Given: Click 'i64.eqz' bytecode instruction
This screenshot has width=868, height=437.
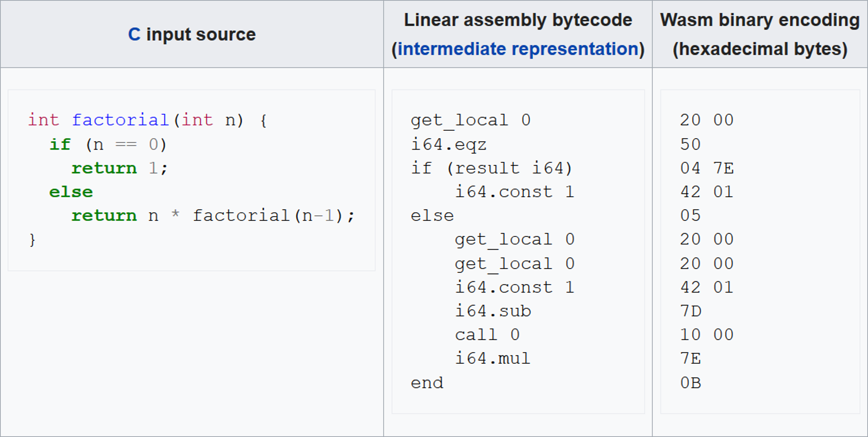Looking at the screenshot, I should pyautogui.click(x=448, y=144).
